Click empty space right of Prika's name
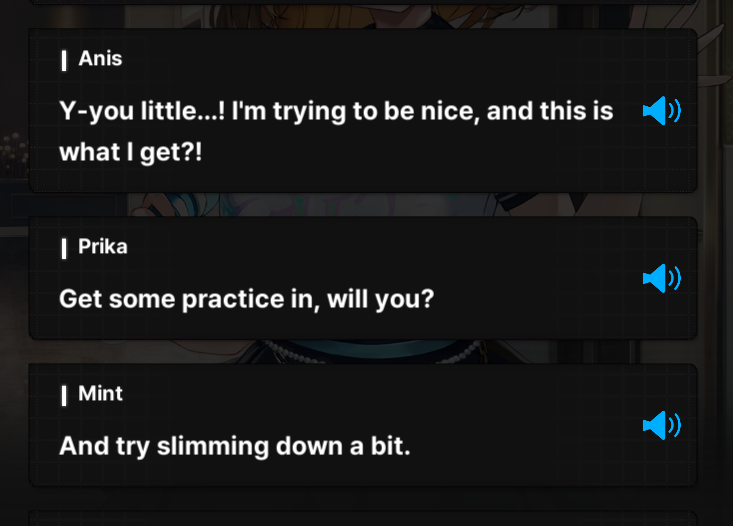The image size is (733, 526). 374,247
